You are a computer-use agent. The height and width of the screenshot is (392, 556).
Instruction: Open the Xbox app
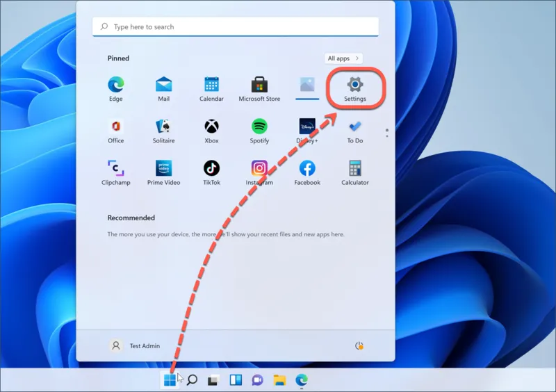tap(211, 131)
